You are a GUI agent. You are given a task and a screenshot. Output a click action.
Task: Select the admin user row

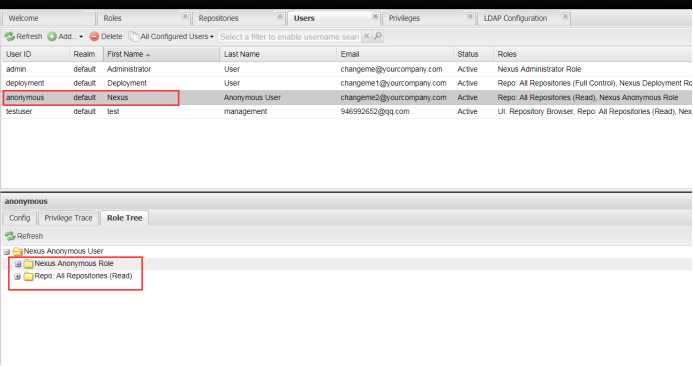tap(346, 69)
